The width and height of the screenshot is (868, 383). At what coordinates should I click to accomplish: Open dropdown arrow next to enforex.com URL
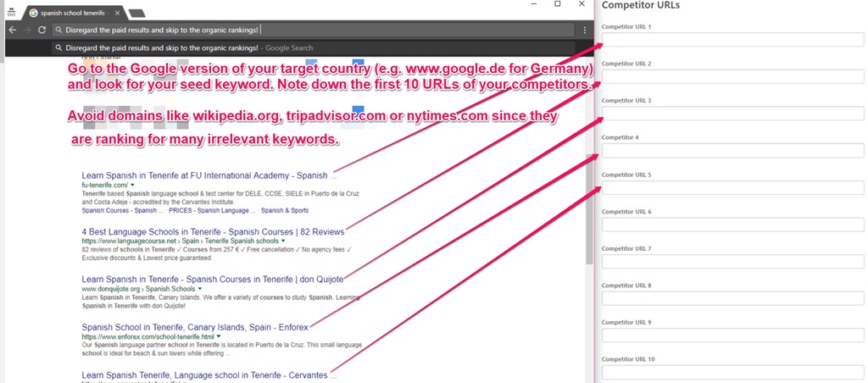(x=218, y=336)
